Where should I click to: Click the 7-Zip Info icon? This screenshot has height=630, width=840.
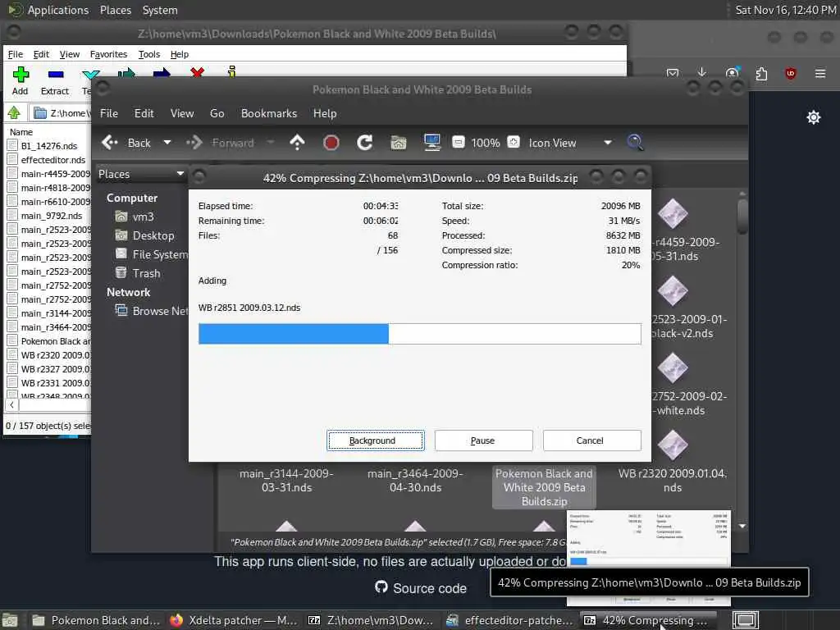(231, 71)
